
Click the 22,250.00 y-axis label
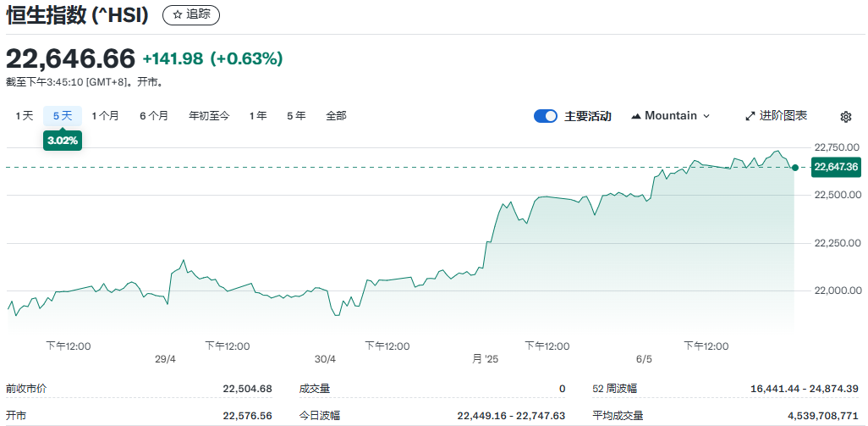(x=837, y=243)
